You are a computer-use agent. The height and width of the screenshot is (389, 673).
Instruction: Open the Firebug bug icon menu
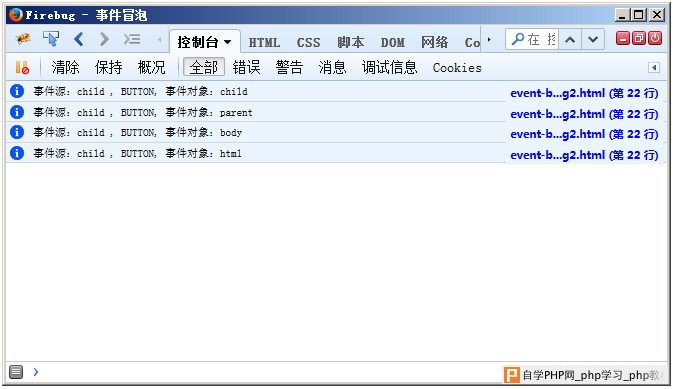(x=23, y=40)
